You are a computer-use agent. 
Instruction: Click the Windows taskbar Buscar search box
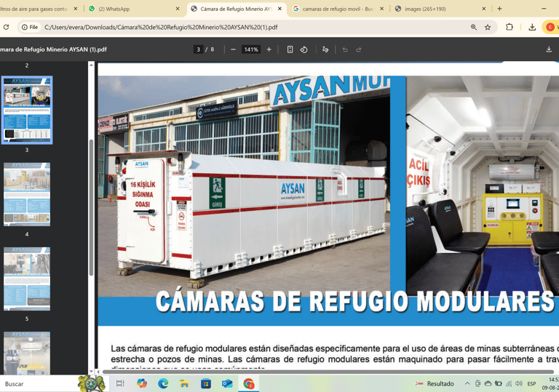39,384
